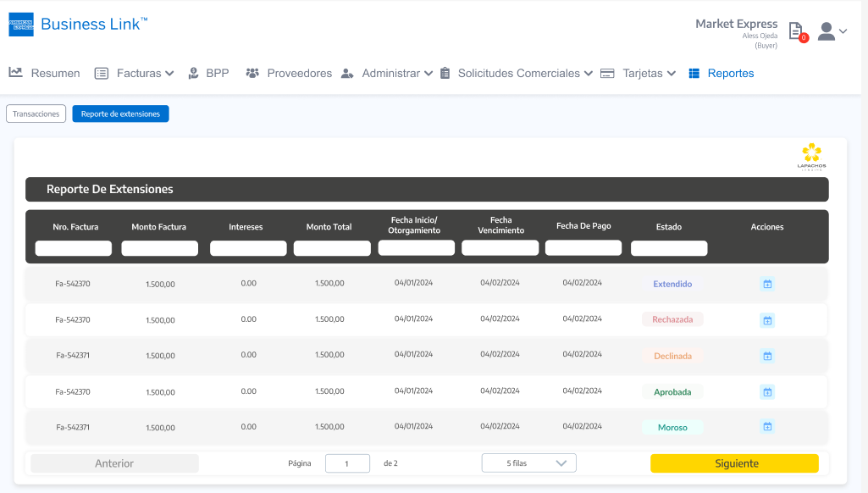The image size is (868, 493).
Task: Click the American Express logo icon
Action: [21, 25]
